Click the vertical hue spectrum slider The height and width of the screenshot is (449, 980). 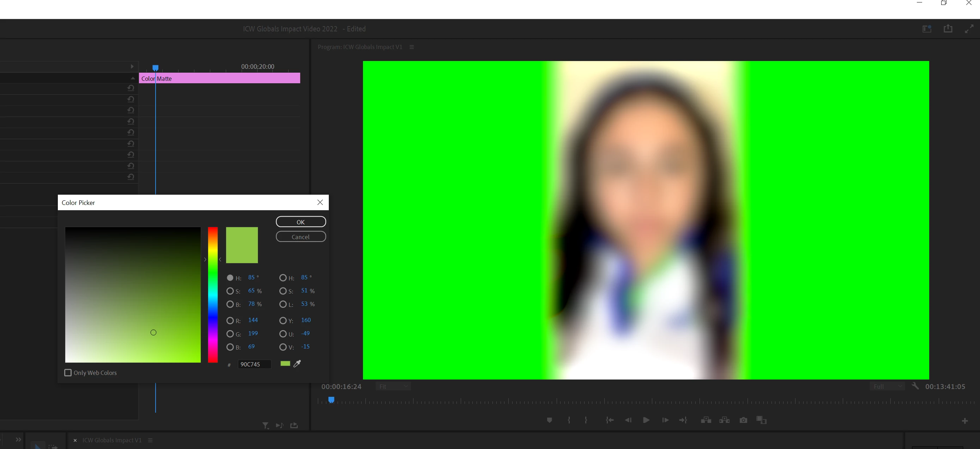click(x=213, y=295)
